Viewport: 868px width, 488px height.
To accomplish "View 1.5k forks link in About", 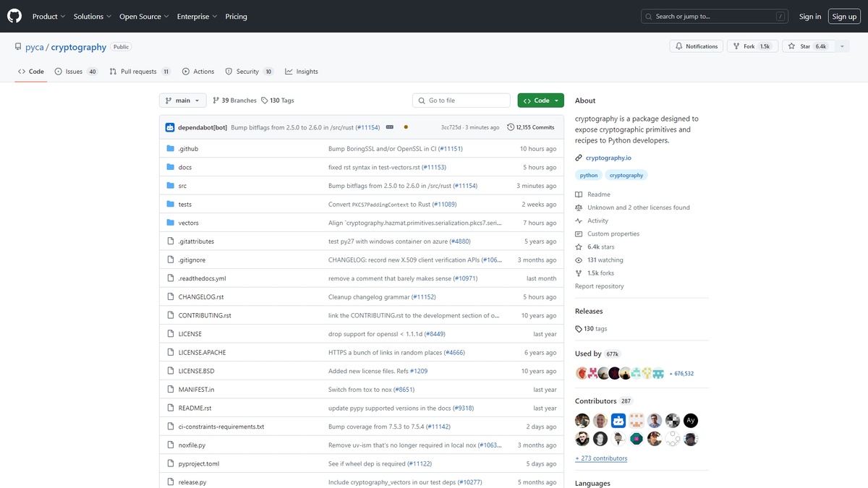I will [x=601, y=273].
